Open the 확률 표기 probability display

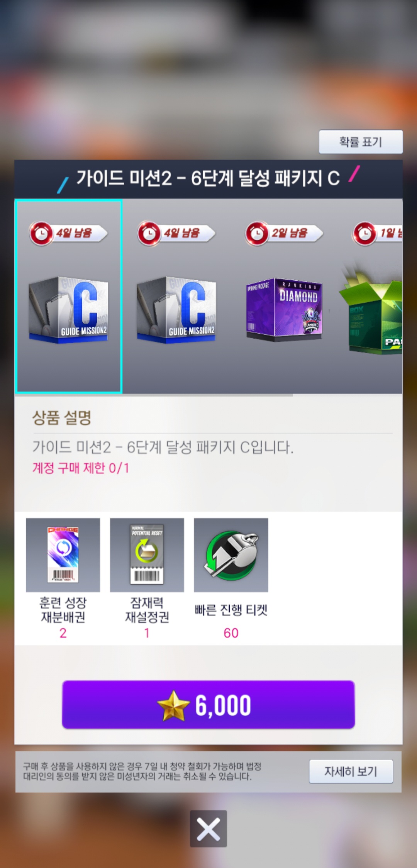coord(361,142)
